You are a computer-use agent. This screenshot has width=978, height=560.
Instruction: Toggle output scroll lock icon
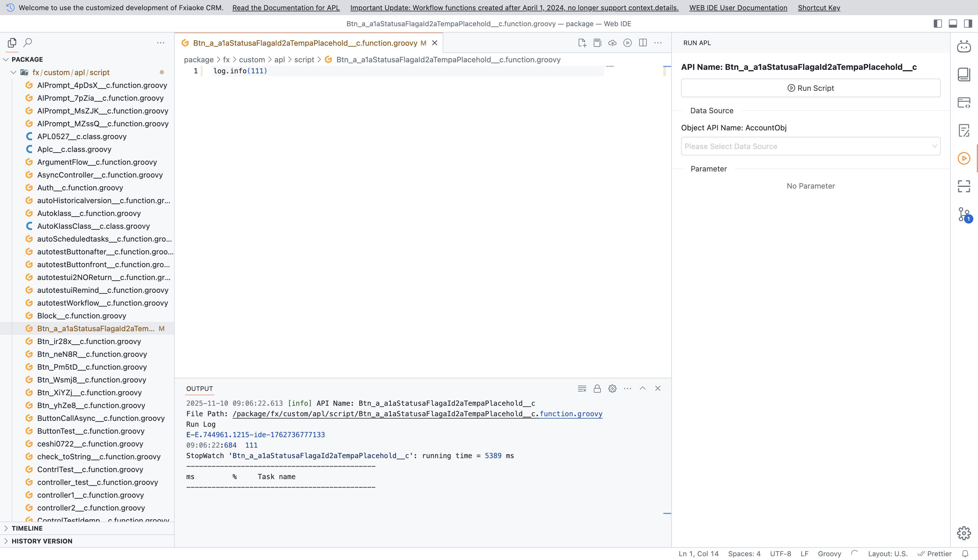tap(597, 389)
